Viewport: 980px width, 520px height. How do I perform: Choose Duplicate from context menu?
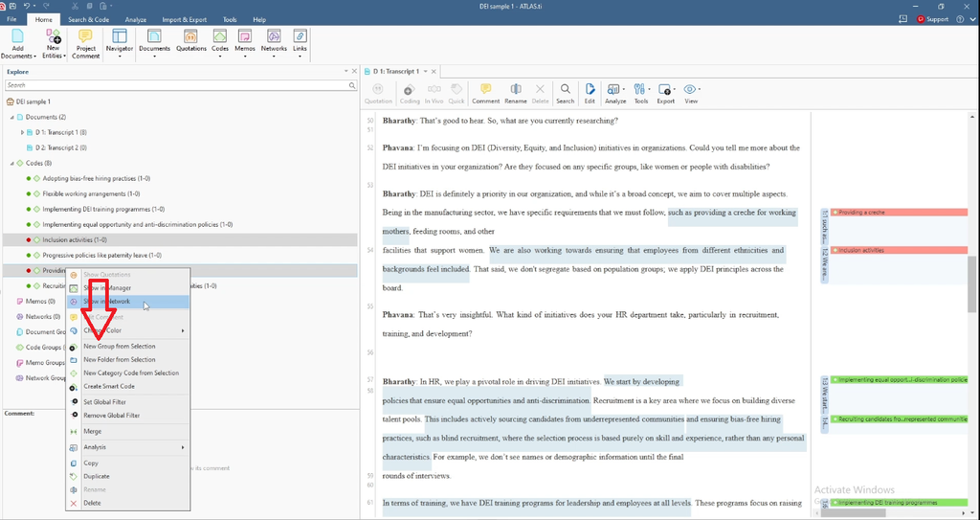click(128, 476)
